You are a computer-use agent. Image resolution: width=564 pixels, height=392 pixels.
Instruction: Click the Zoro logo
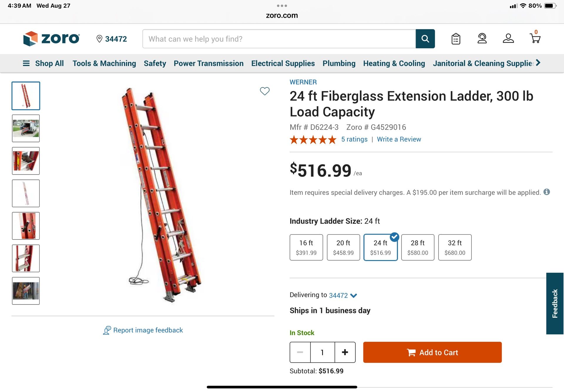coord(51,38)
